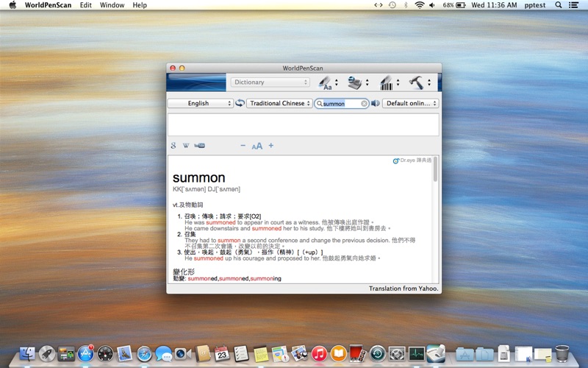The height and width of the screenshot is (368, 588).
Task: Click the online translation scanner icon
Action: 355,82
